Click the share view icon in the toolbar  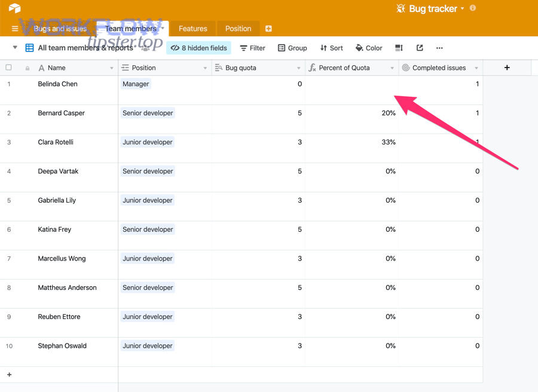(x=420, y=47)
